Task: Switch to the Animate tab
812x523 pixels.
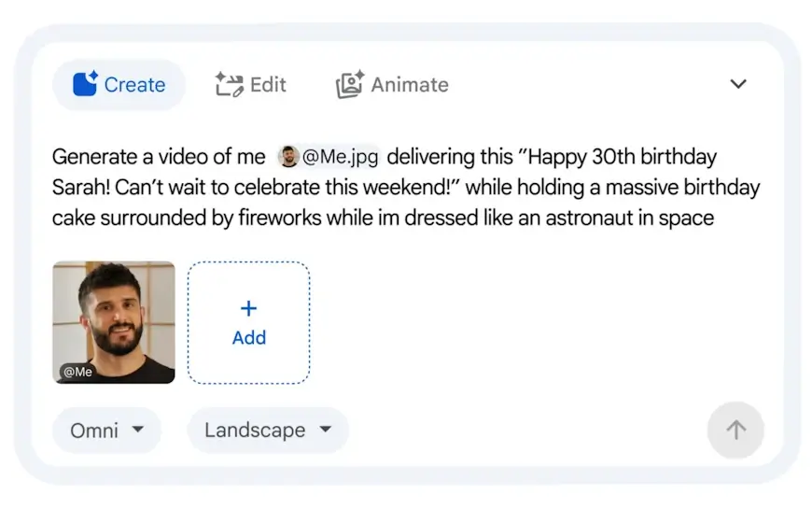Action: [392, 84]
